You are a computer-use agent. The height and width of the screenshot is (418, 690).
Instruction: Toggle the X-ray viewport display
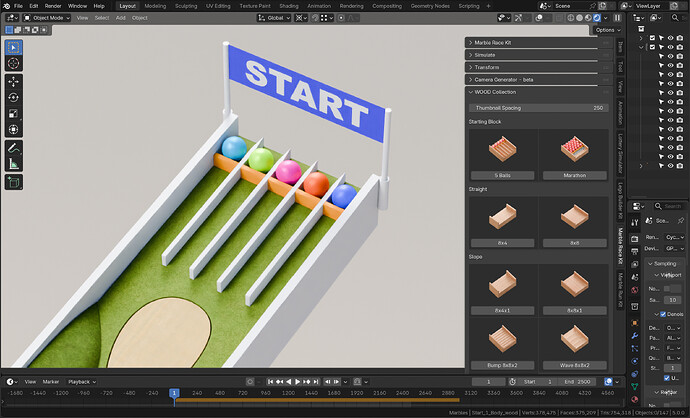pyautogui.click(x=559, y=18)
